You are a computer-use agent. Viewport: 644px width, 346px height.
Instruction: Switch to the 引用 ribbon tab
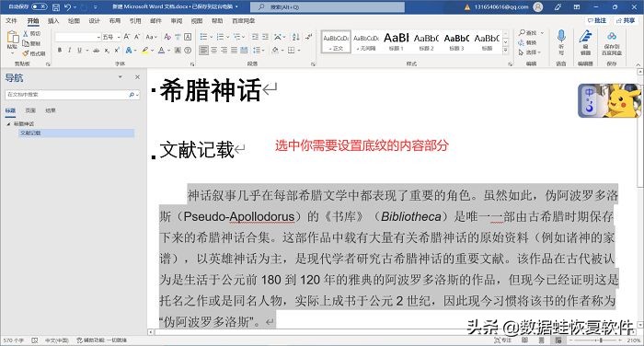click(x=135, y=20)
